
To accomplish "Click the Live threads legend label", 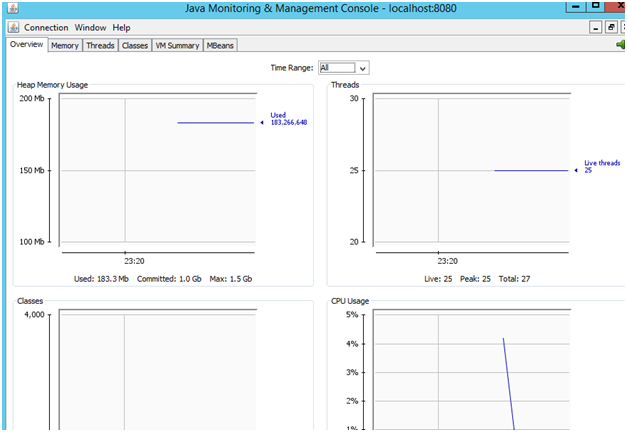I will click(x=602, y=166).
